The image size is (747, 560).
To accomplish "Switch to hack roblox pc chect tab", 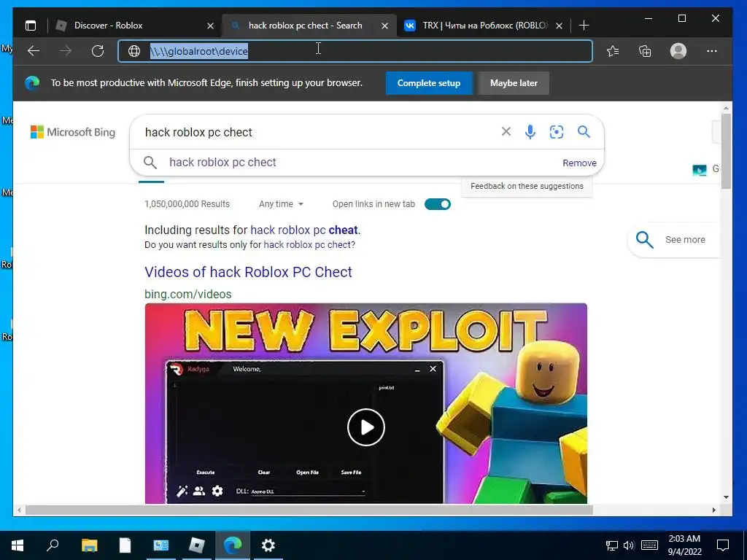I will [x=305, y=26].
